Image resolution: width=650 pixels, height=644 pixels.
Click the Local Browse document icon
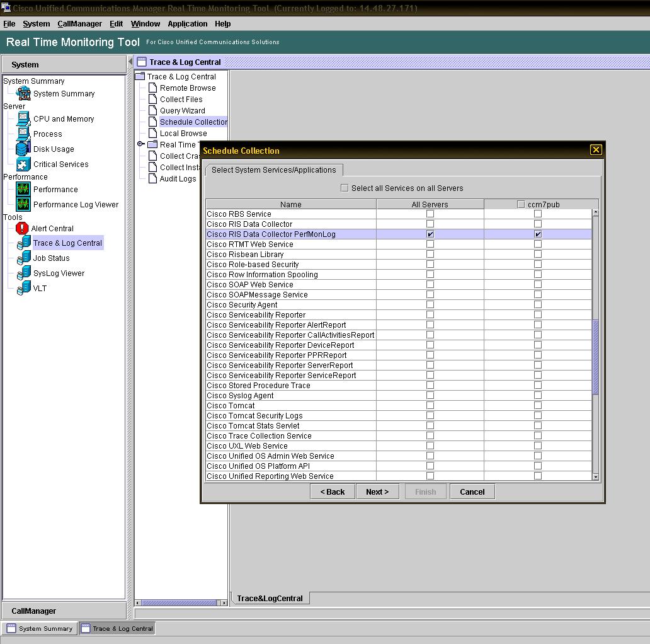(152, 133)
